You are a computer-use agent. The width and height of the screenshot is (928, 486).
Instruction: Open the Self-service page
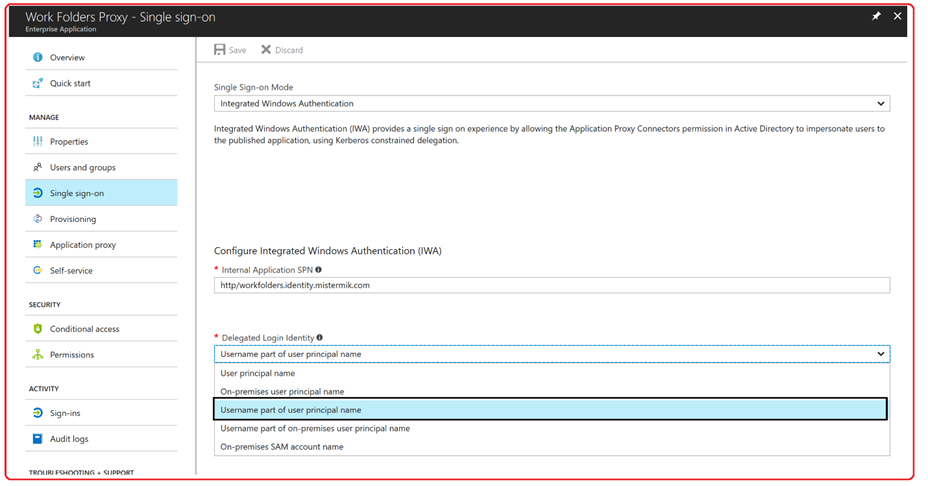click(x=101, y=271)
